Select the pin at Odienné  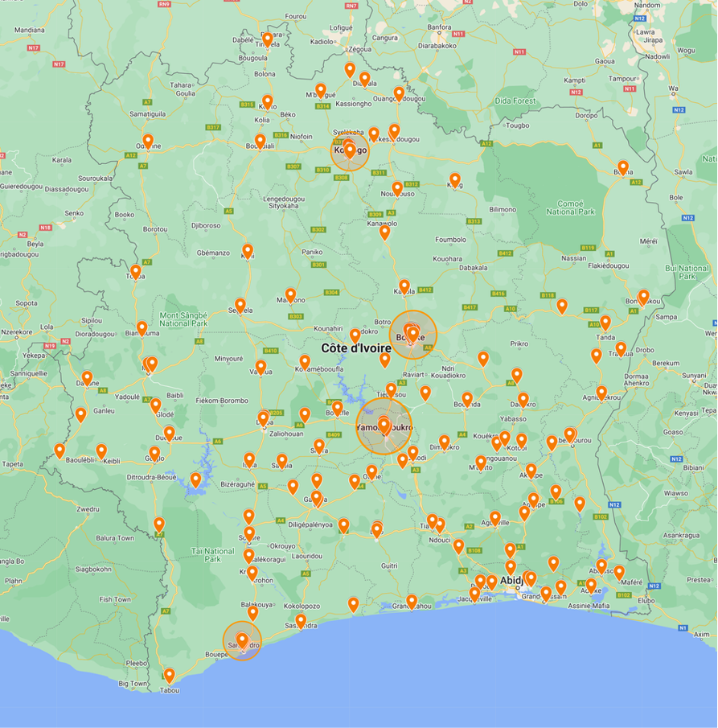[x=148, y=142]
